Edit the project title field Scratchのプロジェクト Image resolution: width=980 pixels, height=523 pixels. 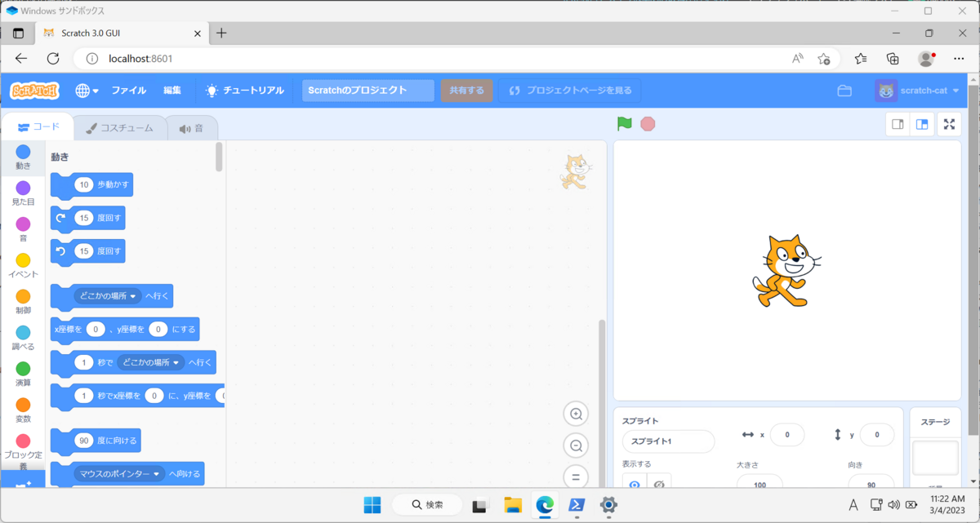[368, 91]
